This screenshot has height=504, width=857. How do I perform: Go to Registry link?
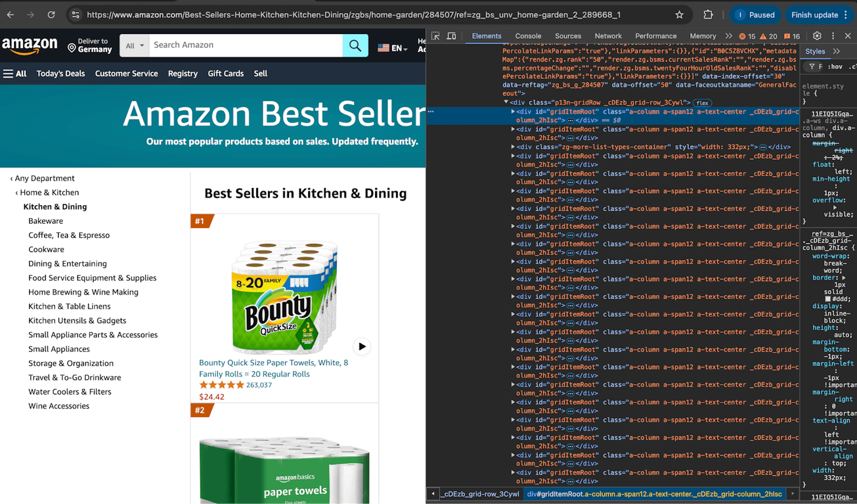(183, 73)
